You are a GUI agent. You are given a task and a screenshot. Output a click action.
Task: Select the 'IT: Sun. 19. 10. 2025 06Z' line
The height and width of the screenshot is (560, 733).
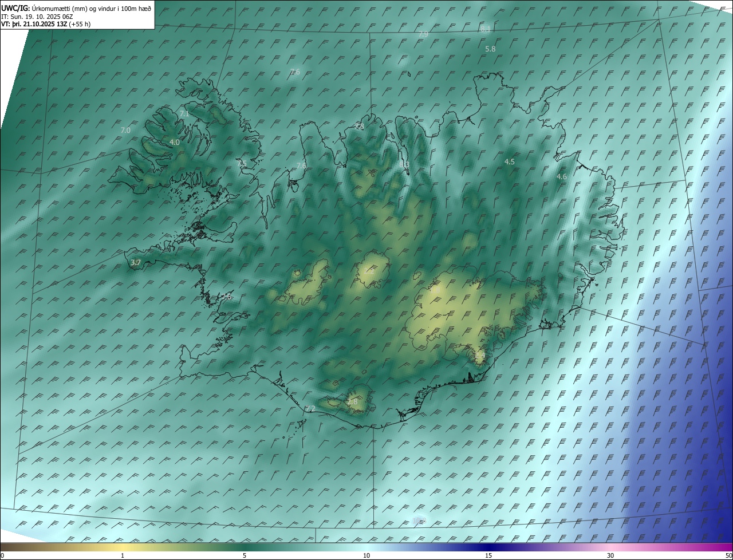[x=37, y=17]
